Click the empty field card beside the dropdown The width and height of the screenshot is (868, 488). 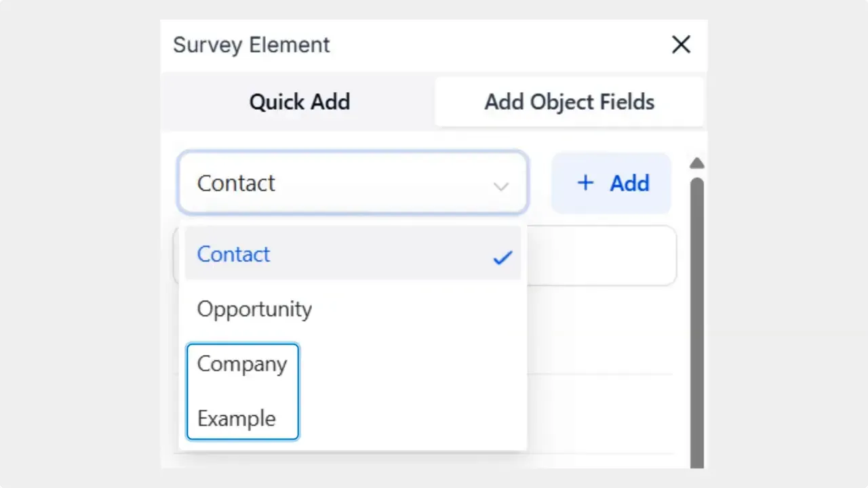pyautogui.click(x=604, y=255)
